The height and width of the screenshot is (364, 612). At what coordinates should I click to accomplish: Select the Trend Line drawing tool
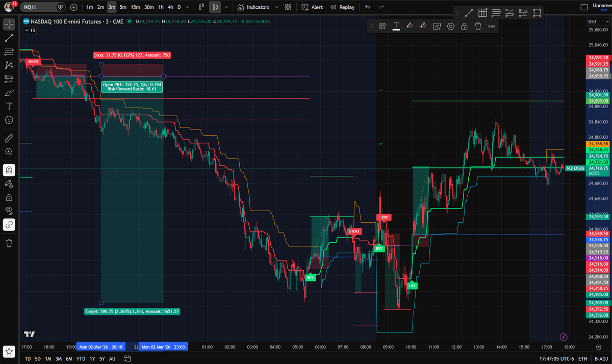tap(8, 38)
